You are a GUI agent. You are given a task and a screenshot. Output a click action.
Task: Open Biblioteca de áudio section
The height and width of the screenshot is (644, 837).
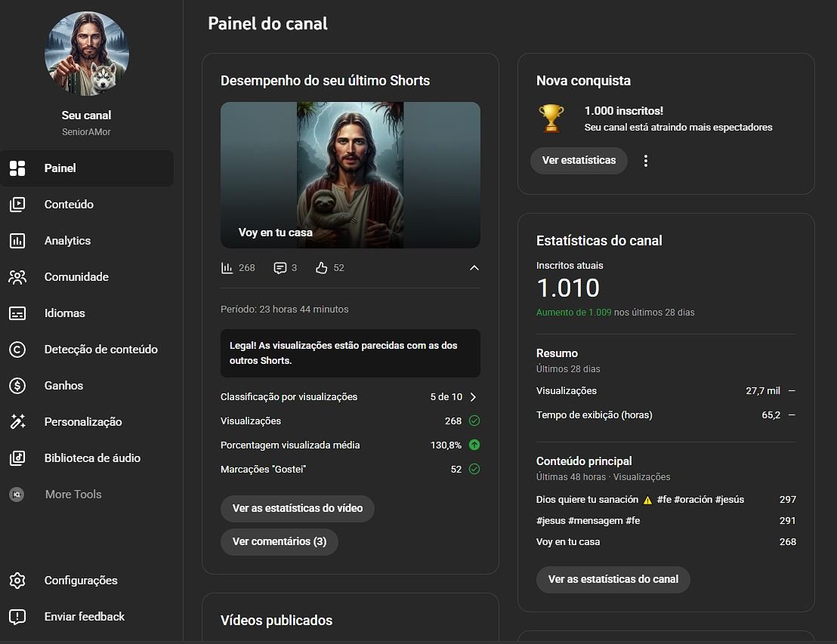[86, 458]
